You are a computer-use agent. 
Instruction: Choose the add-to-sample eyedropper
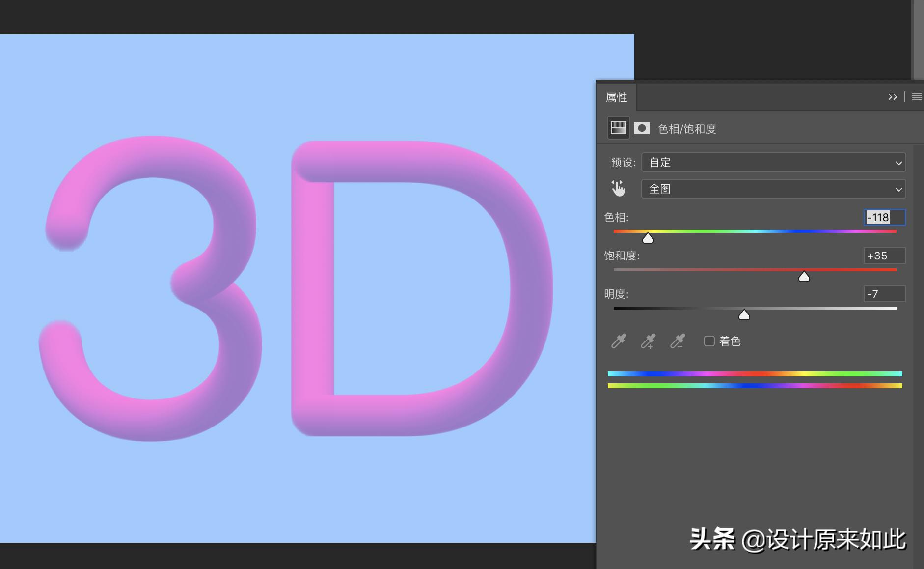pos(648,341)
